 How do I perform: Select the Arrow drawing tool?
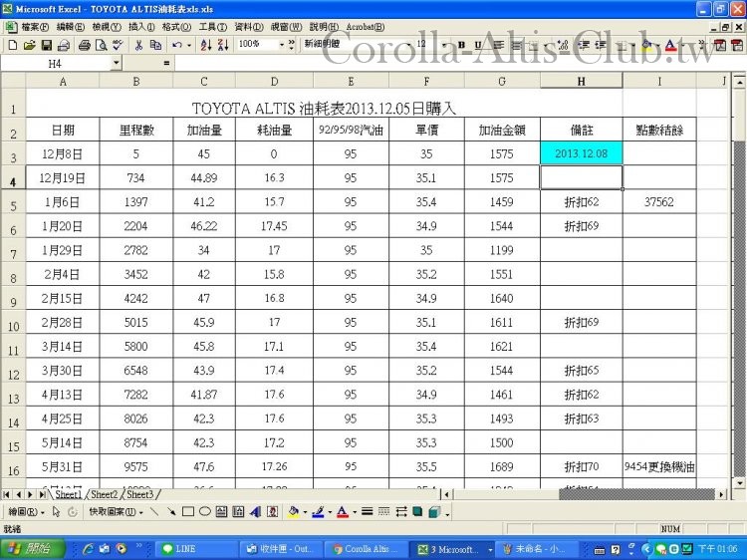point(171,512)
